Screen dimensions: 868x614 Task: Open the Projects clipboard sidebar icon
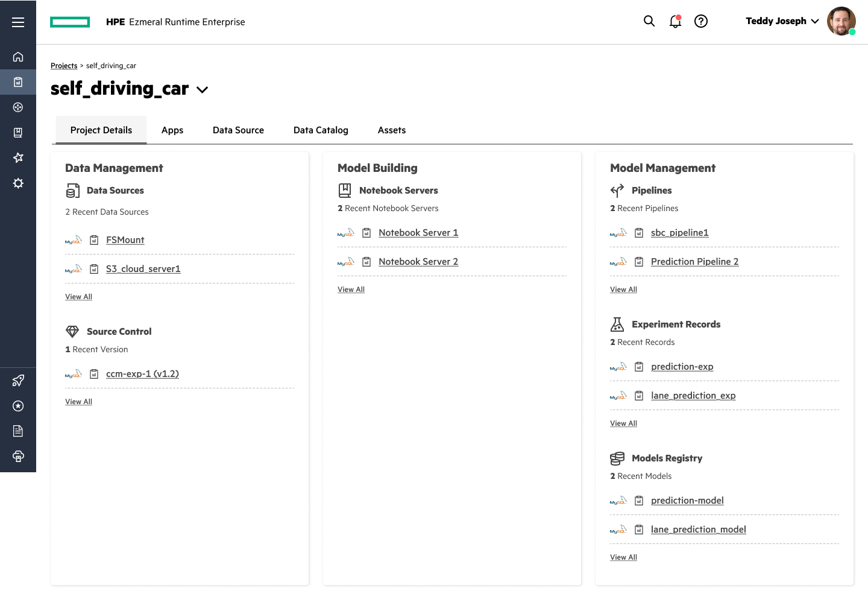18,82
